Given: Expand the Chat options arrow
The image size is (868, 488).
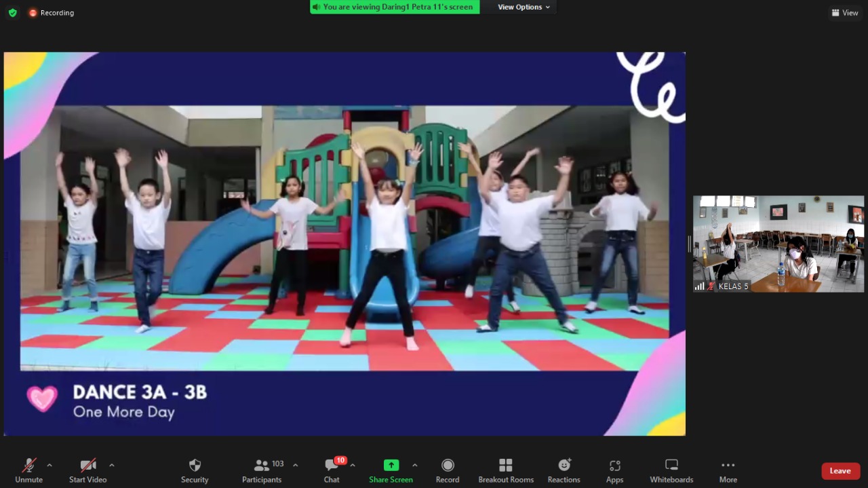Looking at the screenshot, I should pos(353,465).
